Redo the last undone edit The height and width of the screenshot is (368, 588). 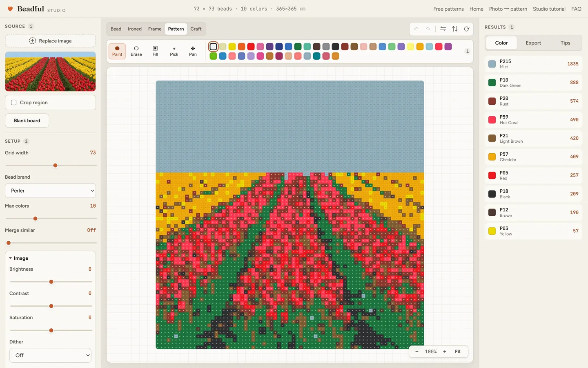428,29
